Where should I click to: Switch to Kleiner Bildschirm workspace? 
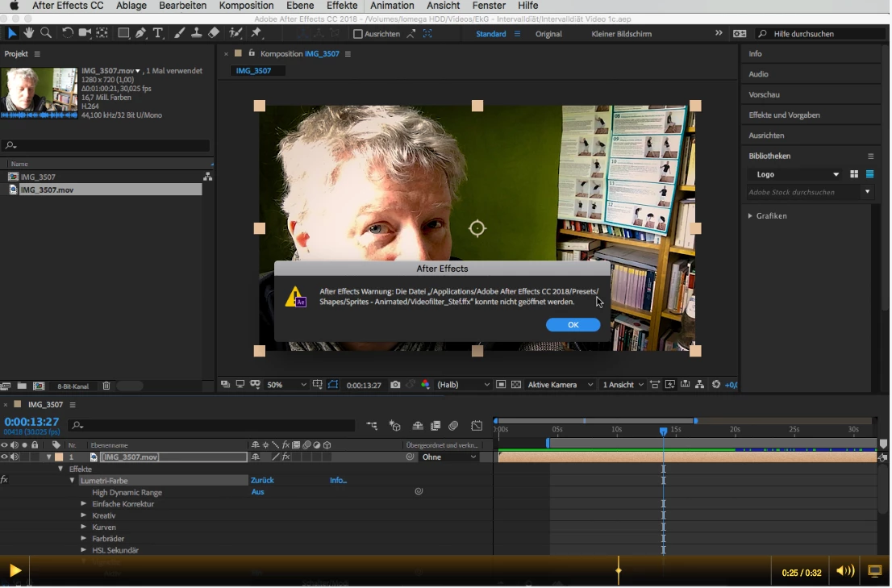621,34
